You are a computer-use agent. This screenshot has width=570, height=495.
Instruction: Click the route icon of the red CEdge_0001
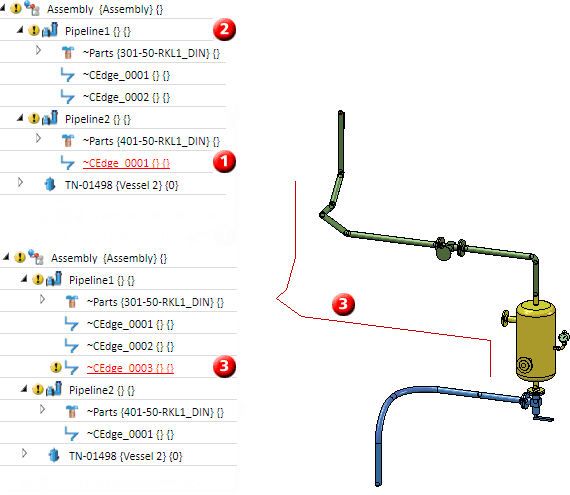click(x=68, y=162)
